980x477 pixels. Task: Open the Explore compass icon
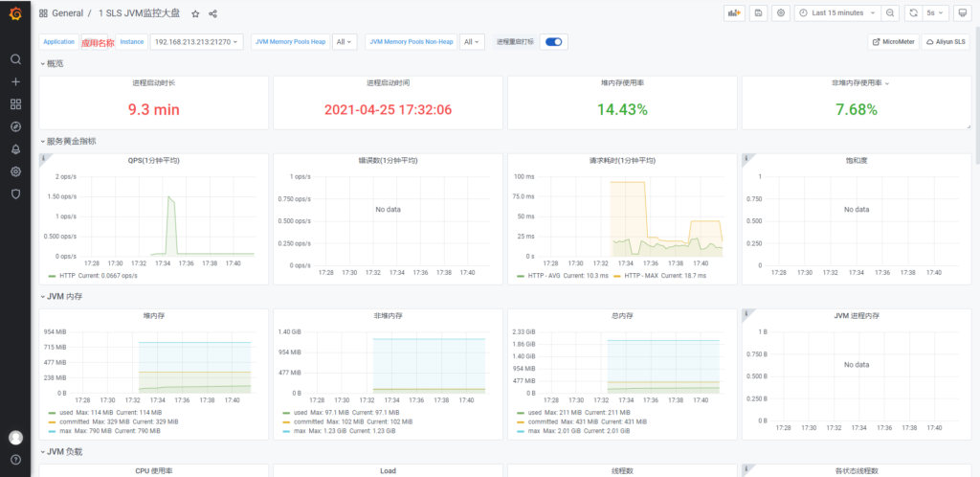coord(15,126)
